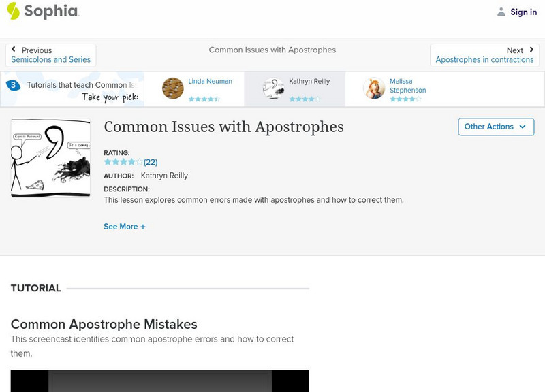Image resolution: width=545 pixels, height=392 pixels.
Task: Open the Other Actions dropdown
Action: [x=495, y=127]
